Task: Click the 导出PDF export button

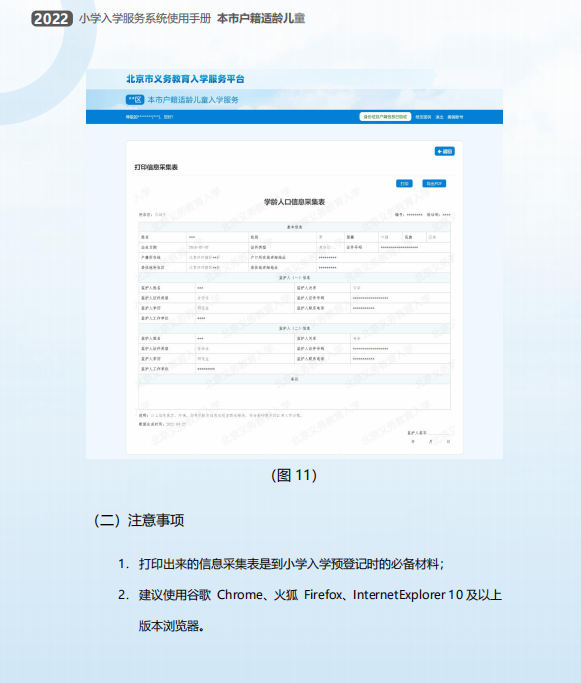Action: 434,183
